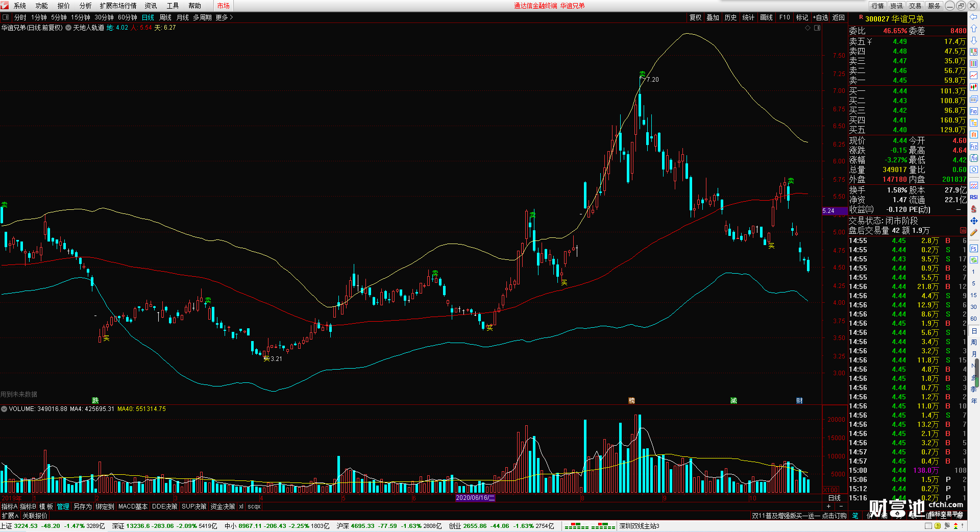Click the chart panel layout icon near price axis
Viewport: 980px width, 532px height.
817,28
